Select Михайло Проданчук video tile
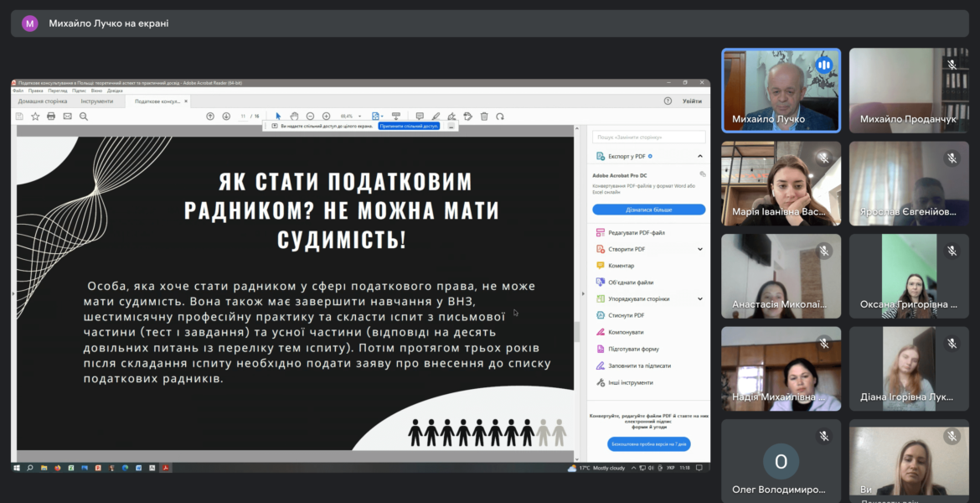The width and height of the screenshot is (980, 503). 909,91
